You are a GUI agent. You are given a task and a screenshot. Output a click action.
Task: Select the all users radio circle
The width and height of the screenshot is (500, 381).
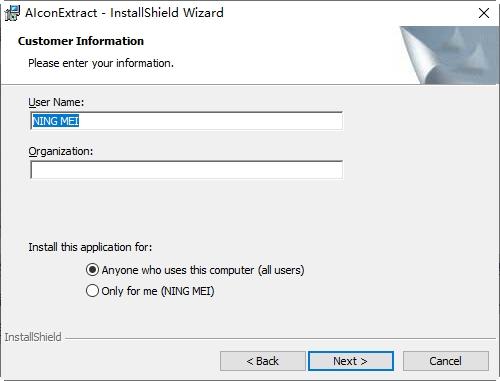(92, 270)
